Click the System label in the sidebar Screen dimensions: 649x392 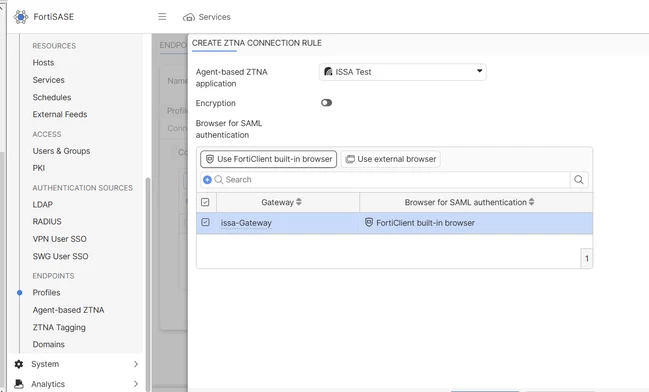click(45, 364)
